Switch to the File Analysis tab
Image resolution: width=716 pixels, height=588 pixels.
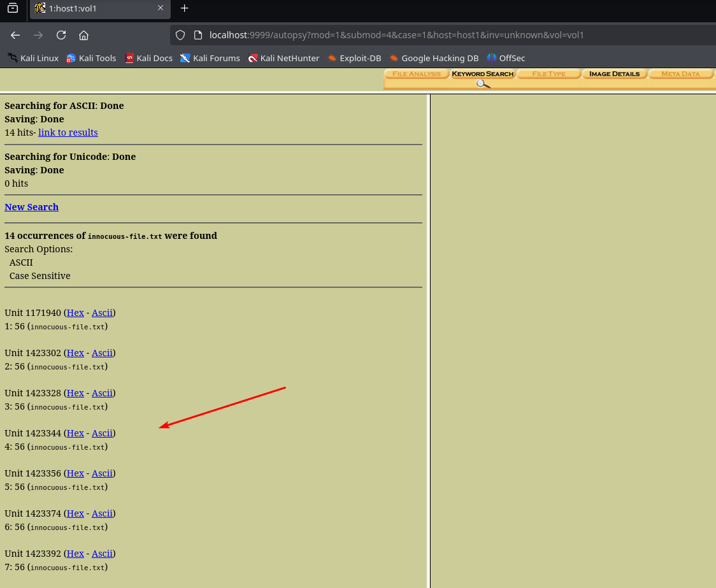417,74
